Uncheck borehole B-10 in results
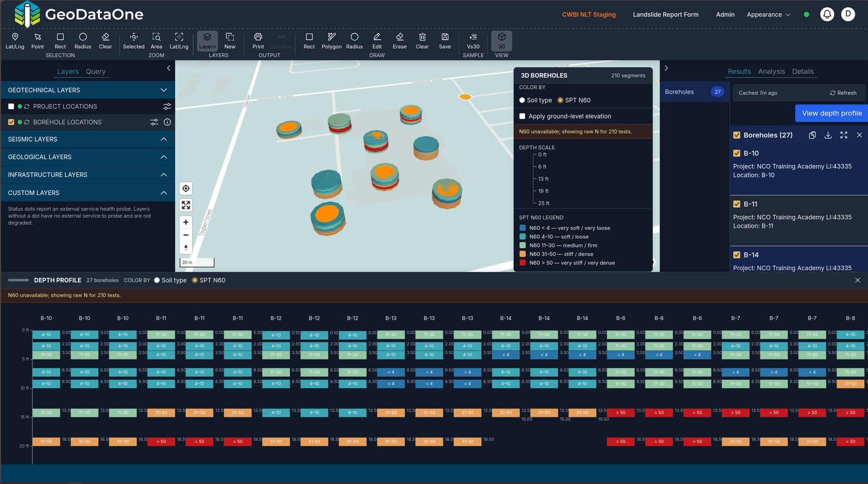Screen dimensions: 868x484 pyautogui.click(x=737, y=154)
